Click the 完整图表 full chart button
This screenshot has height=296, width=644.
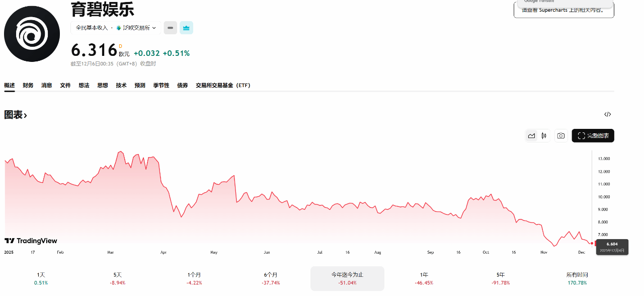593,135
